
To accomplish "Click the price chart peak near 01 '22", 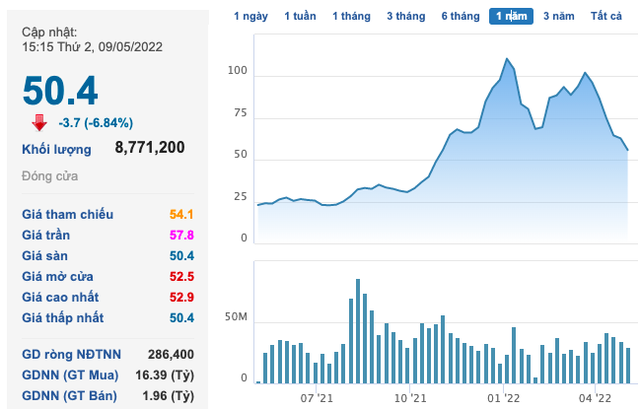I will point(508,59).
